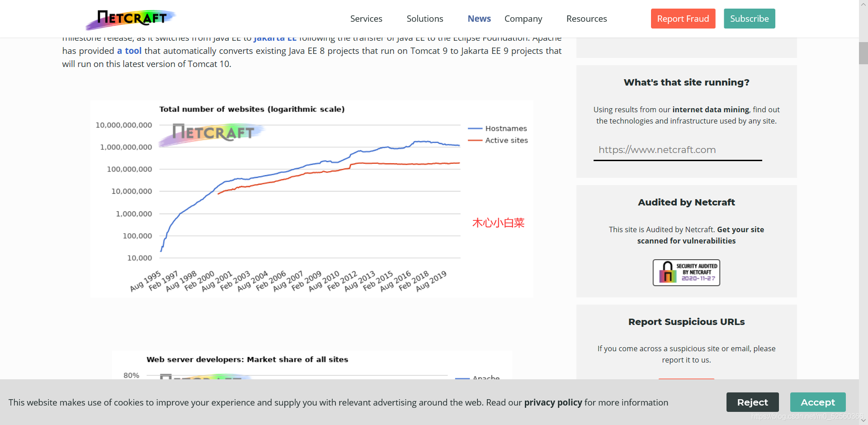Click the Hostnames legend entry
This screenshot has width=868, height=425.
coord(498,129)
